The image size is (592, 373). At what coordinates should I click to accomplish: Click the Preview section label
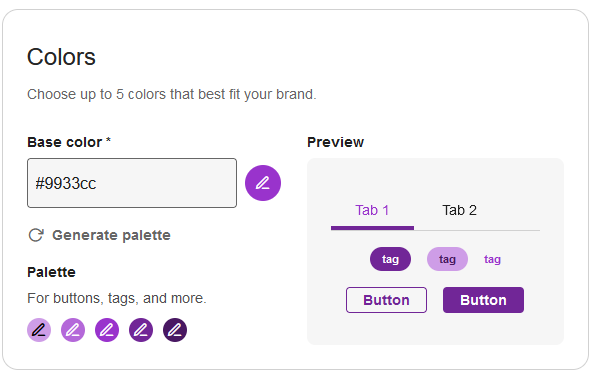click(x=335, y=142)
